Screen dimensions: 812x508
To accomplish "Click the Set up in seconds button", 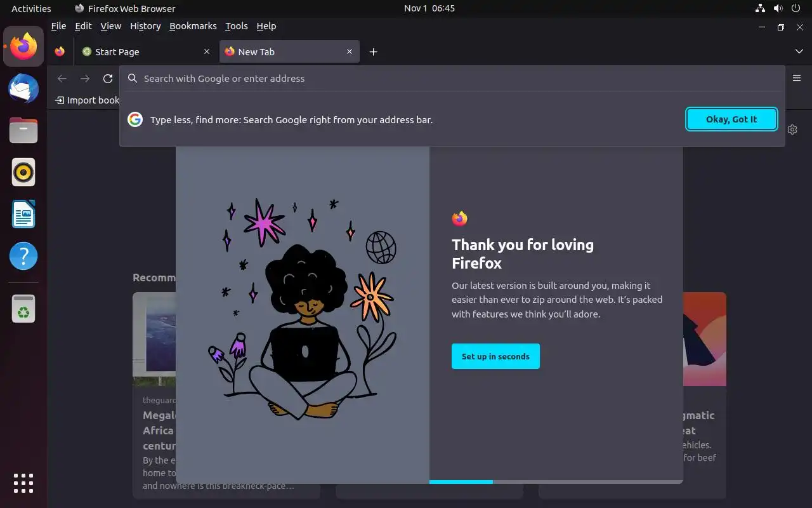I will coord(495,356).
